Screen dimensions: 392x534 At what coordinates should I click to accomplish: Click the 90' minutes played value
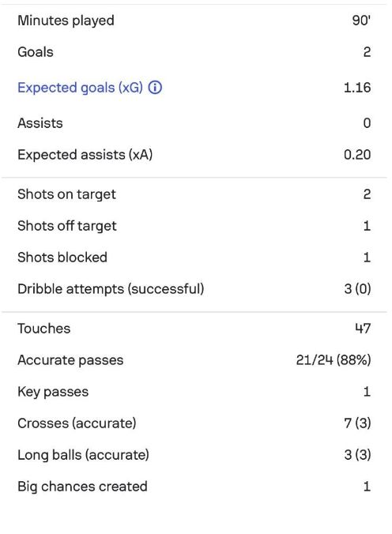(361, 21)
